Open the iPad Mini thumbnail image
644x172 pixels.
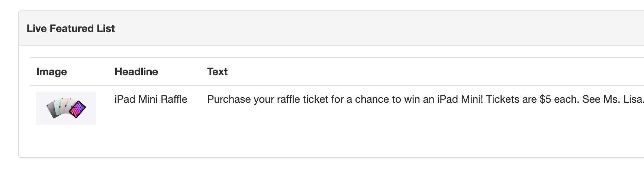(x=66, y=108)
